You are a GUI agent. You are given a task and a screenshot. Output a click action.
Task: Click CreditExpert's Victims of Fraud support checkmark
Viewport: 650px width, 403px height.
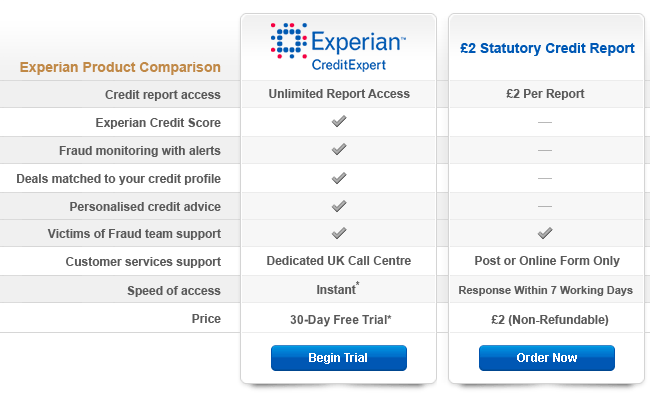coord(339,233)
